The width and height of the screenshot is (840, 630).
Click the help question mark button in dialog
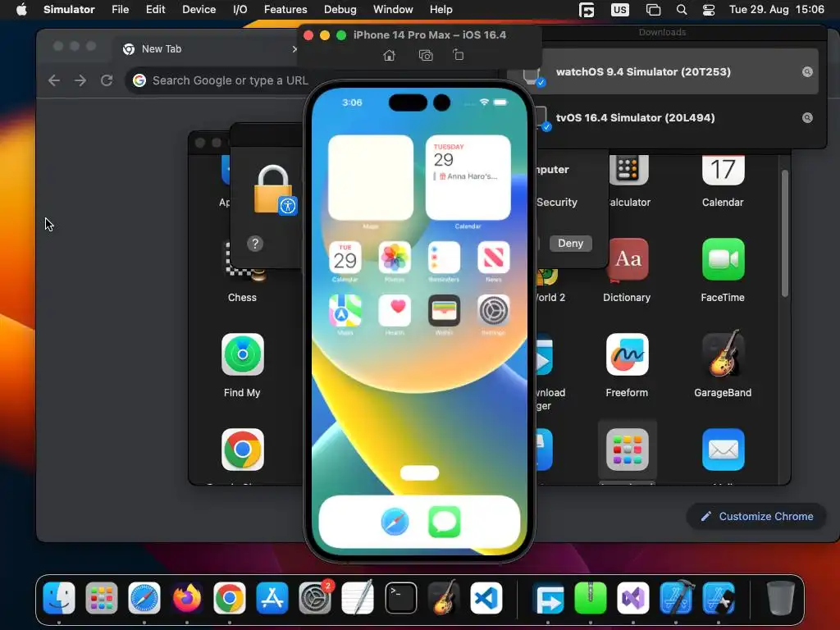(x=255, y=244)
